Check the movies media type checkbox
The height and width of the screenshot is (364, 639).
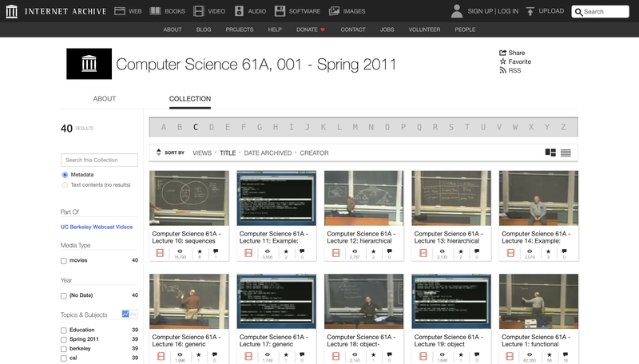point(64,260)
